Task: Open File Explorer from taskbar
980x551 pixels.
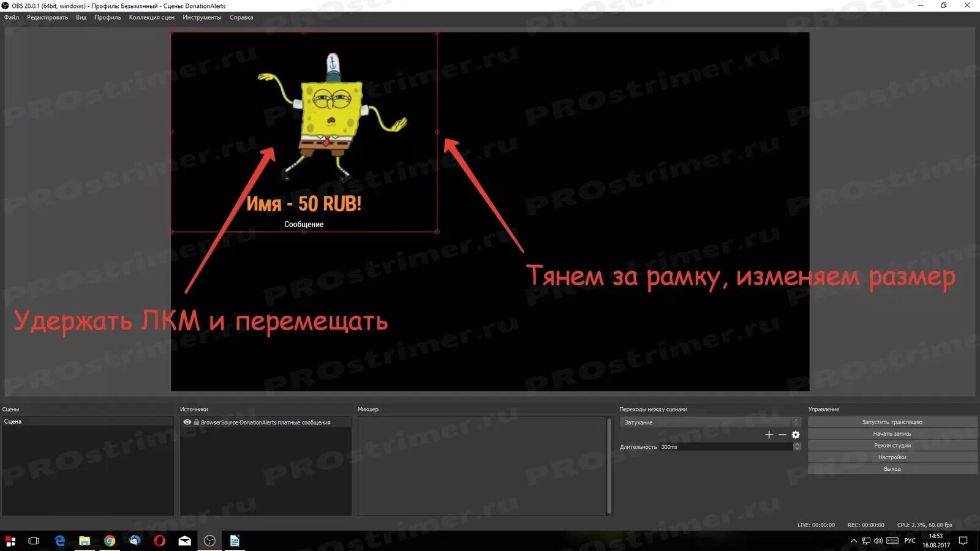Action: (x=85, y=541)
